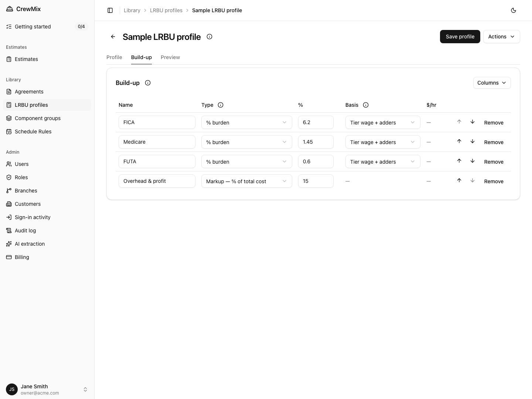The height and width of the screenshot is (399, 532).
Task: Open FUTA Type dropdown
Action: tap(246, 161)
